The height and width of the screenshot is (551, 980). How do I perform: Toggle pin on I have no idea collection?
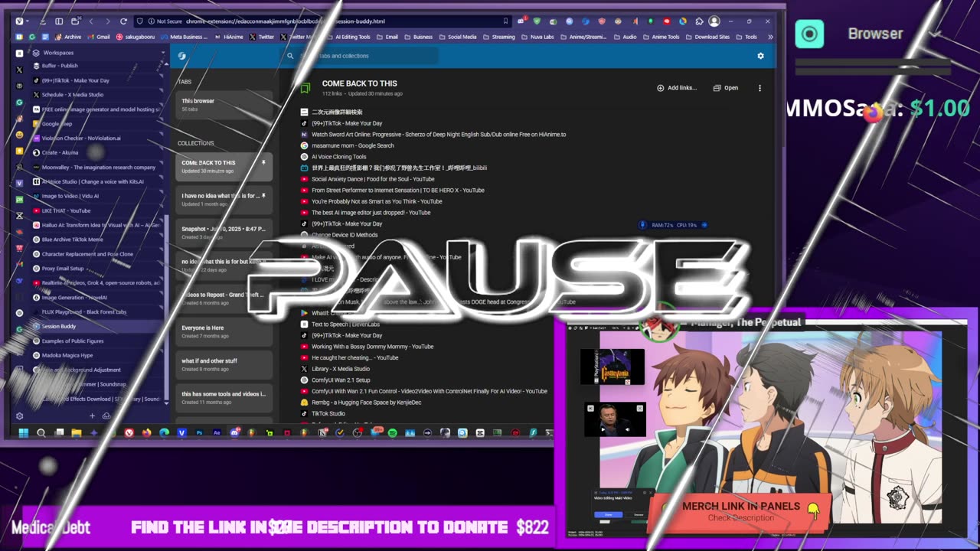263,195
